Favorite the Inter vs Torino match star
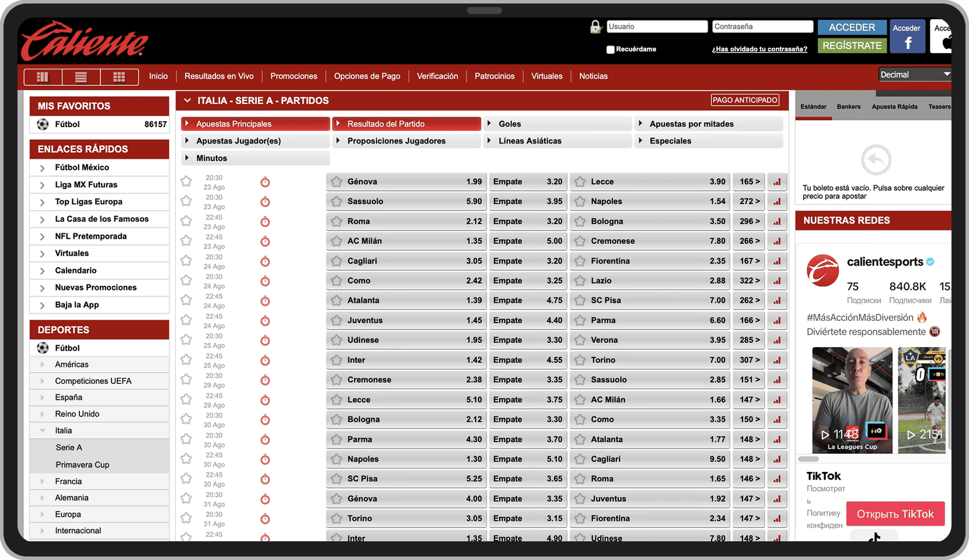 (x=186, y=359)
